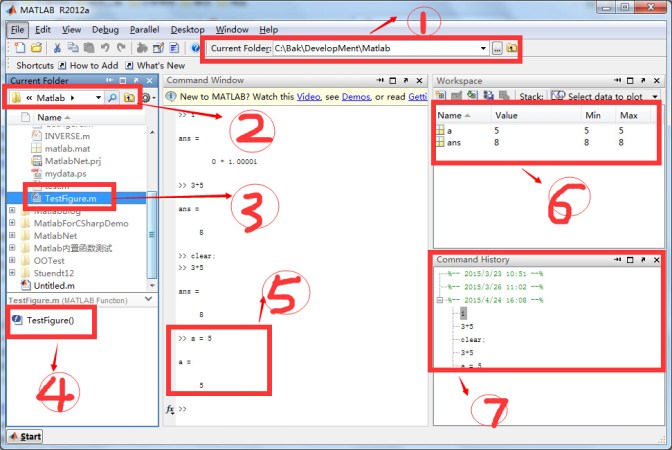Open the Debug menu
672x450 pixels.
pos(105,30)
